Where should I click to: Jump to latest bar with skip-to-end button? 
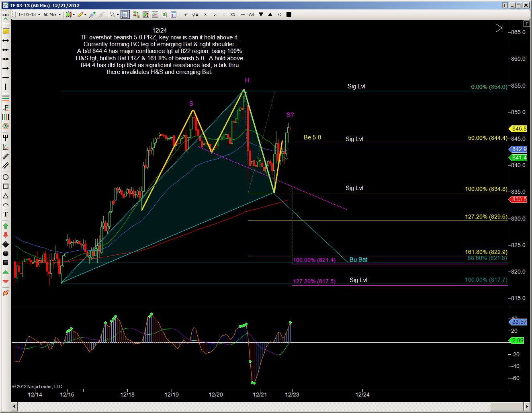coord(499,28)
